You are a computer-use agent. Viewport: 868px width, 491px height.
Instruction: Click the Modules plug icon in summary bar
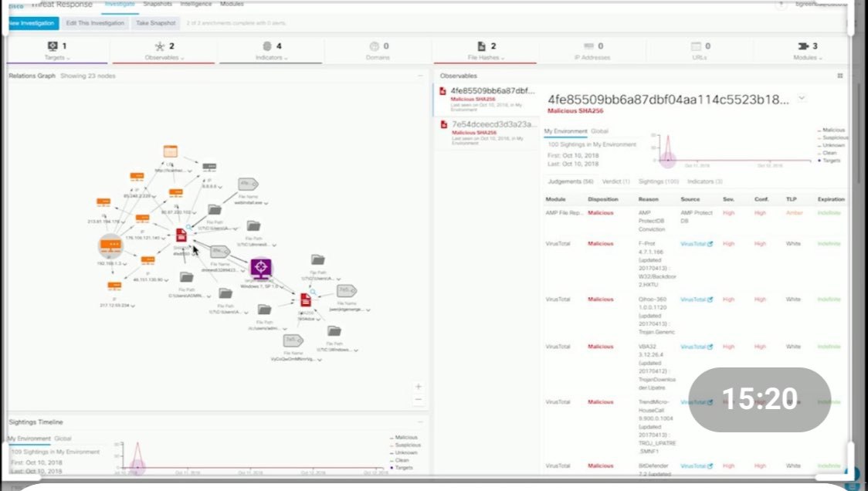pyautogui.click(x=803, y=46)
